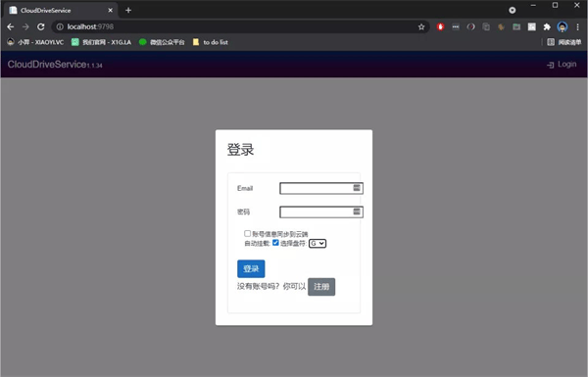
Task: Open the dark extension icon with dots
Action: coord(456,26)
